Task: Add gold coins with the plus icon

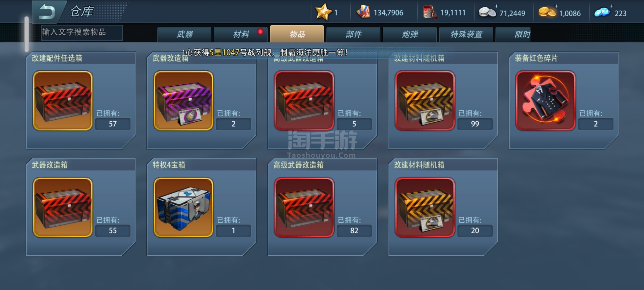Action: (x=556, y=6)
